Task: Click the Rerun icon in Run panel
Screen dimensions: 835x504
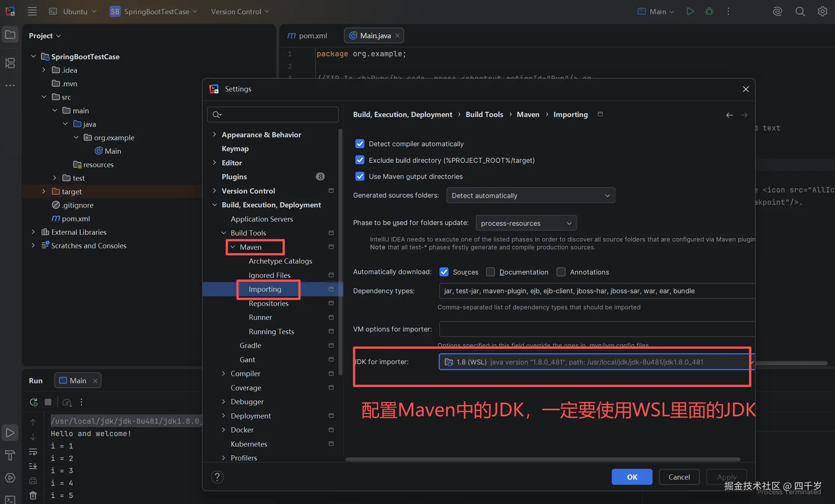Action: (33, 402)
